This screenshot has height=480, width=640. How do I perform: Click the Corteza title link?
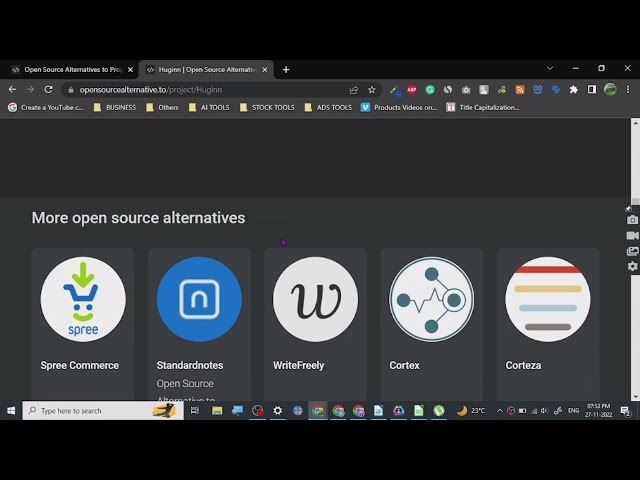523,365
